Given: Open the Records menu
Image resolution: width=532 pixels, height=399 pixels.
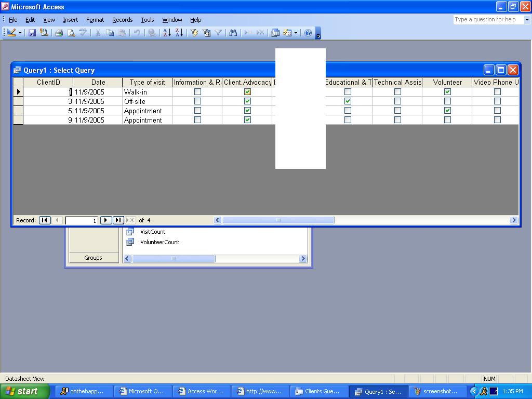Looking at the screenshot, I should tap(123, 20).
